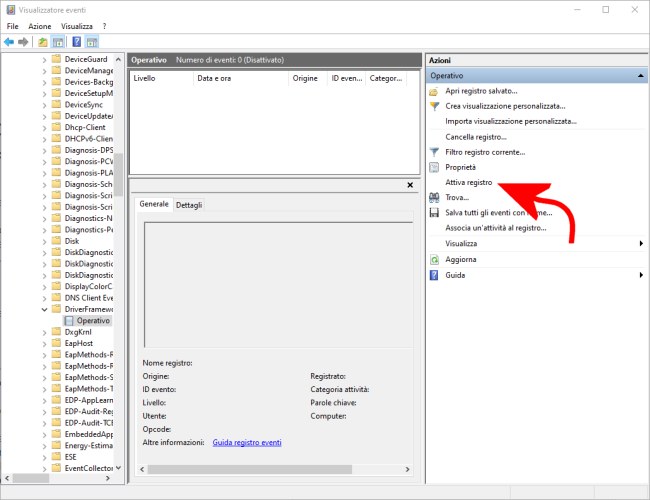Open the blue Help toolbar icon
The image size is (650, 500).
[x=77, y=42]
